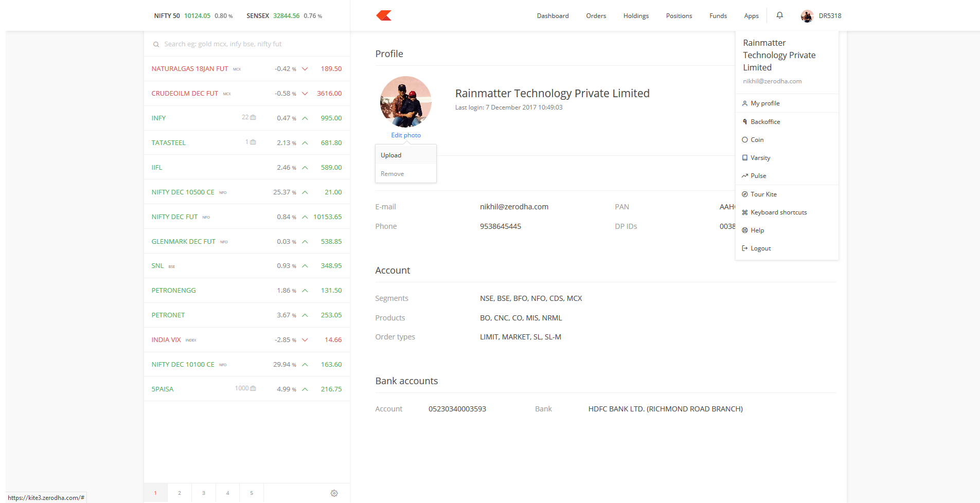Go to the Orders page
Image resolution: width=980 pixels, height=503 pixels.
click(x=596, y=16)
